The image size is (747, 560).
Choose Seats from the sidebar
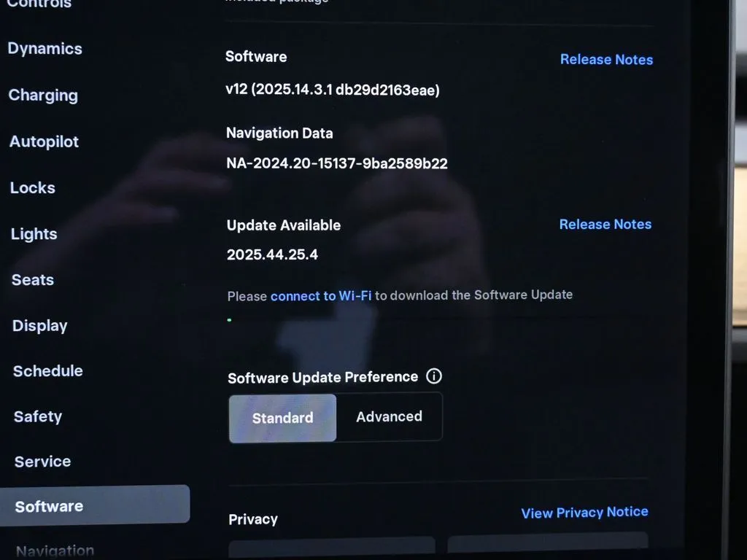point(33,280)
